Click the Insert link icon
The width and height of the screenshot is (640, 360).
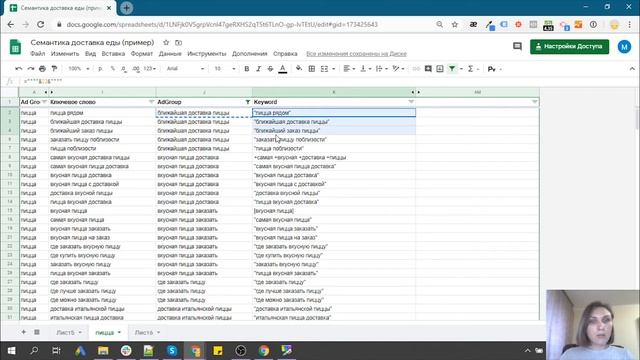[416, 69]
